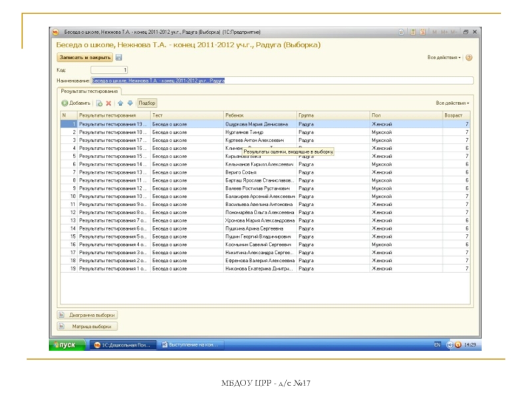Open top Все действия dropdown
532x399 pixels.
click(444, 58)
